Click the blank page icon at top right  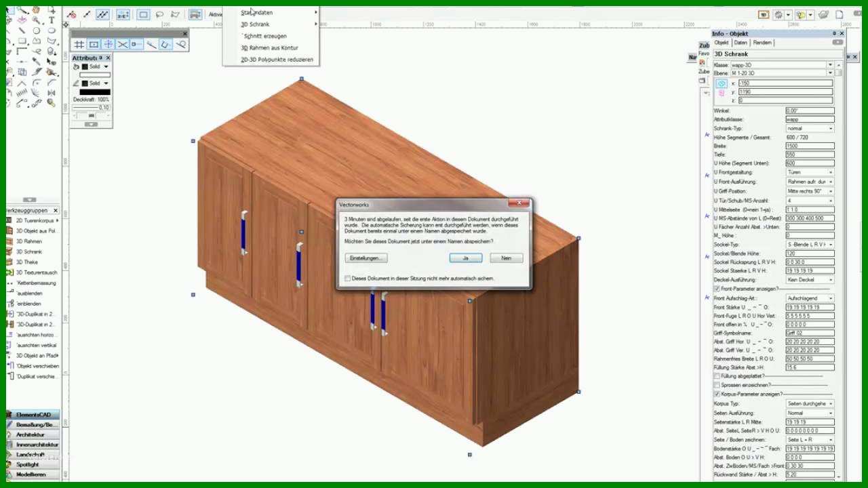(840, 15)
